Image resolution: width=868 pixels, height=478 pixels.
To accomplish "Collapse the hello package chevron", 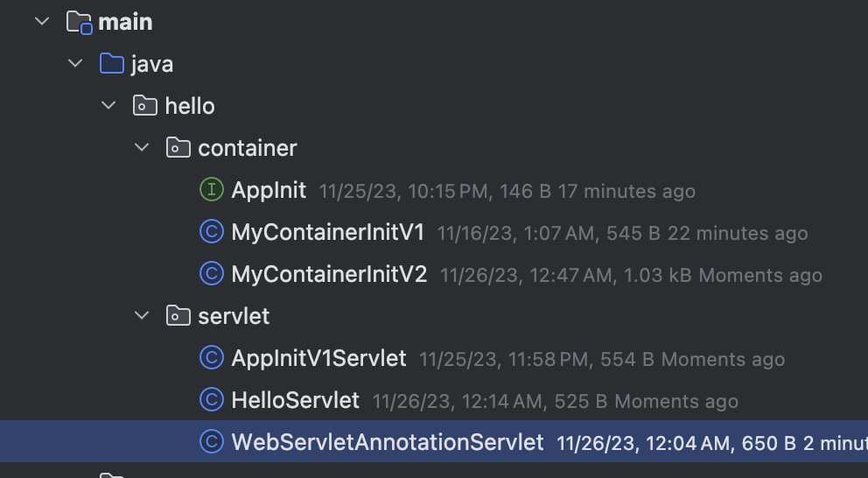I will point(108,105).
